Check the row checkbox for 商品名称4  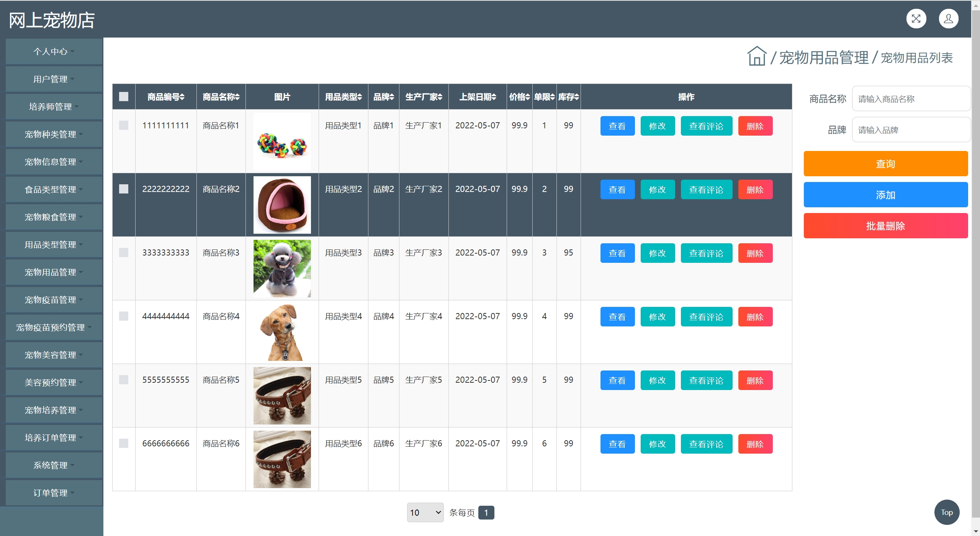(x=124, y=316)
